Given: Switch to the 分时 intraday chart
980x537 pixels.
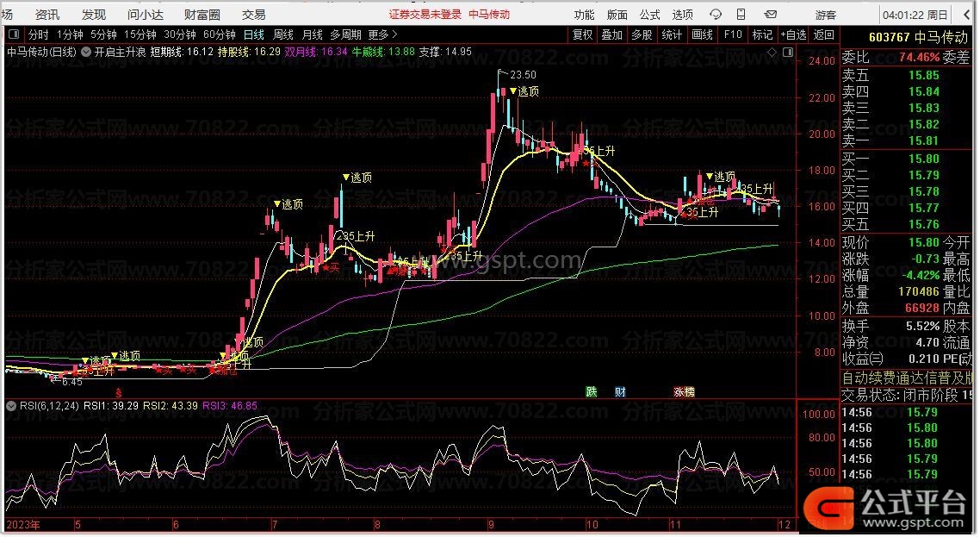Looking at the screenshot, I should pos(38,34).
